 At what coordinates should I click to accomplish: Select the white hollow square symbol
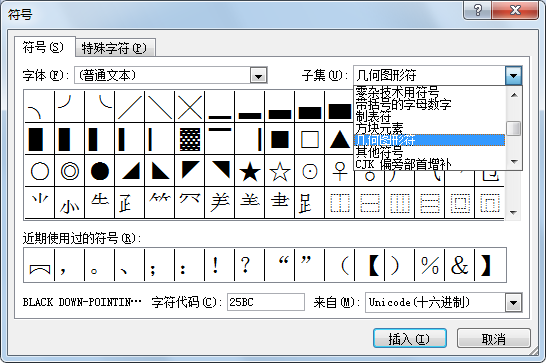[x=310, y=139]
